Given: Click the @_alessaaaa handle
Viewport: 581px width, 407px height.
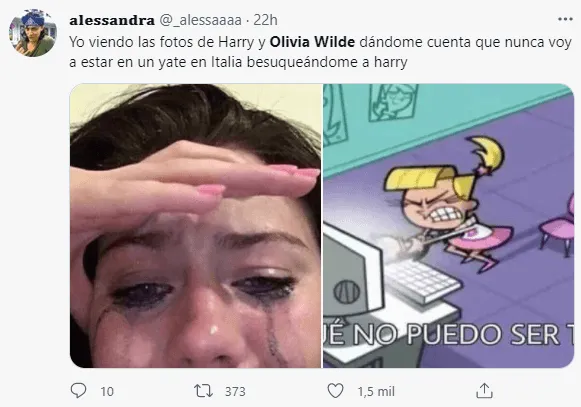Looking at the screenshot, I should point(200,20).
